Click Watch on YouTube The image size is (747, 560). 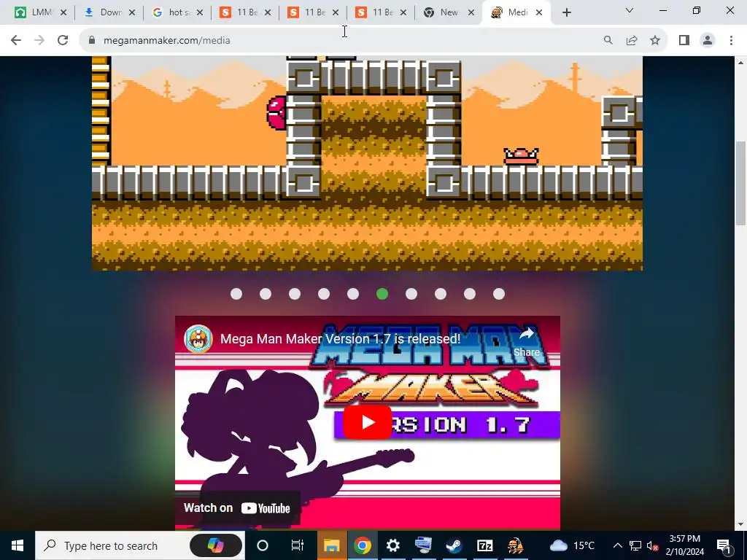tap(237, 508)
